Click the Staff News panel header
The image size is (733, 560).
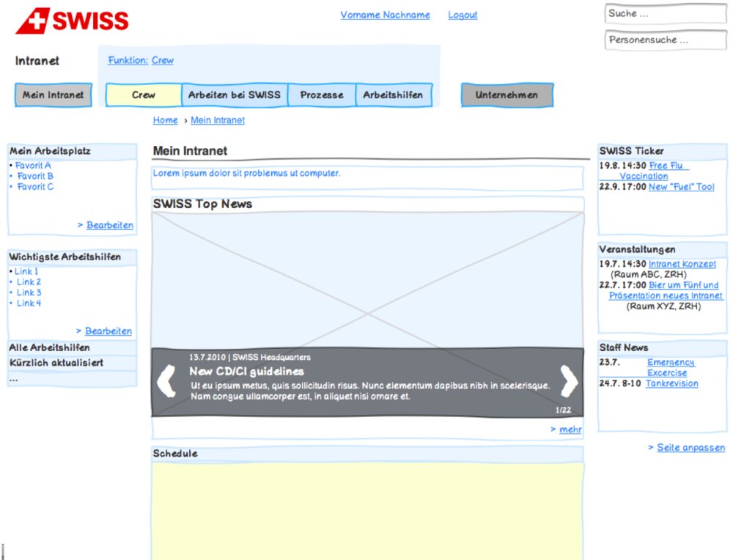[x=663, y=347]
